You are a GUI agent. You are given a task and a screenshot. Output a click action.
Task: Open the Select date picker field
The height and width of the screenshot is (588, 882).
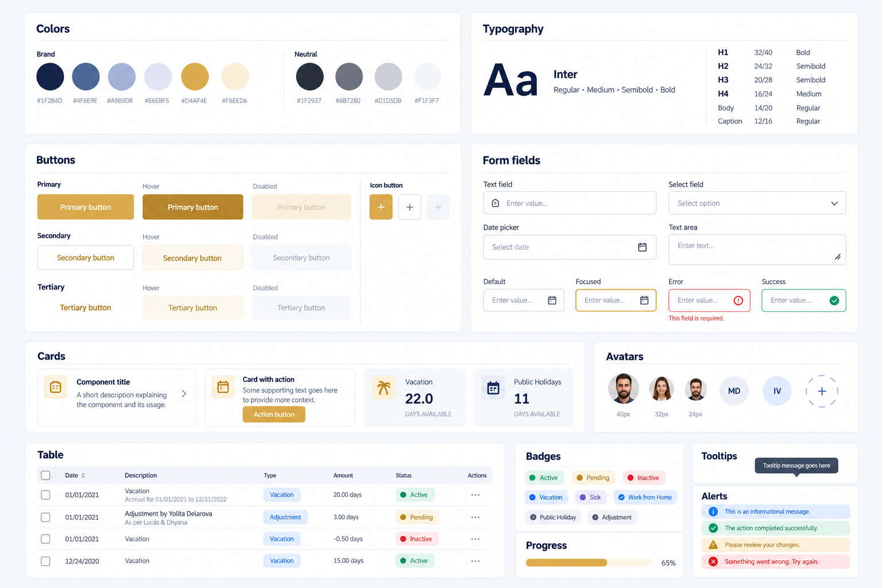(x=570, y=247)
